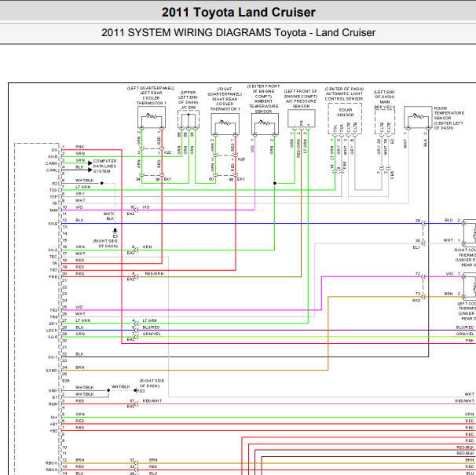Click the "BLK" wire label at pin 32

click(x=80, y=354)
